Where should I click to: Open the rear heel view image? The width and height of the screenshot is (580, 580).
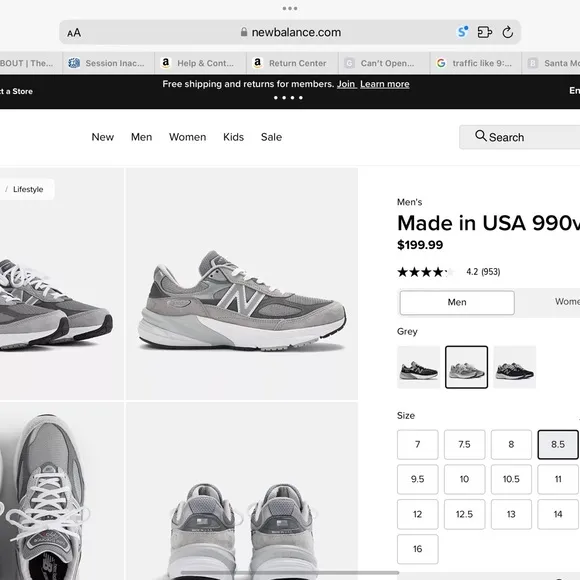point(242,491)
